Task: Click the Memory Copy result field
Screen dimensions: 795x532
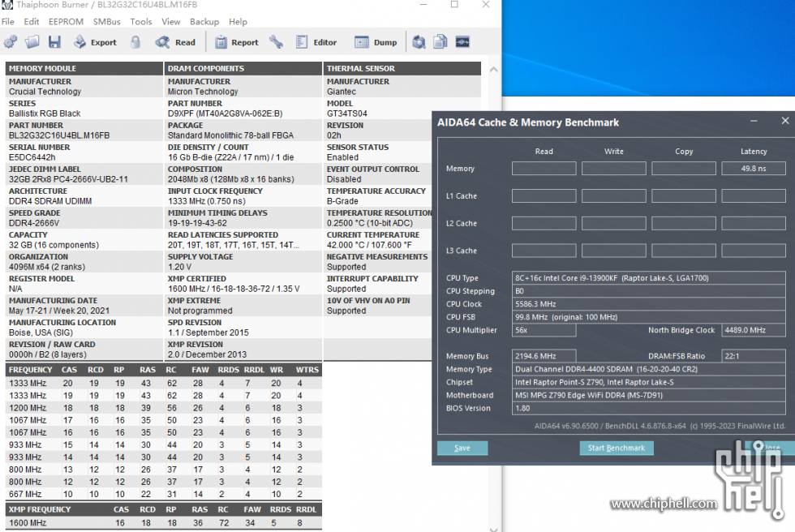Action: click(x=684, y=168)
